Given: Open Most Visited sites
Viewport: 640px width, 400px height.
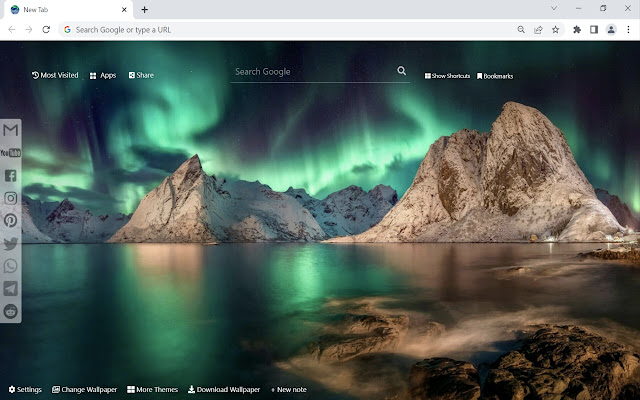Looking at the screenshot, I should pos(55,75).
